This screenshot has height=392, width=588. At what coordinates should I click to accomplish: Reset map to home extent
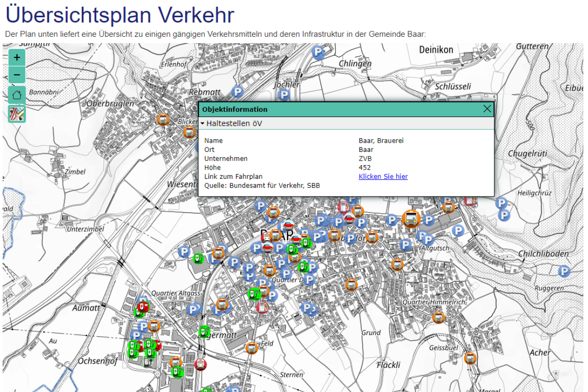[17, 95]
